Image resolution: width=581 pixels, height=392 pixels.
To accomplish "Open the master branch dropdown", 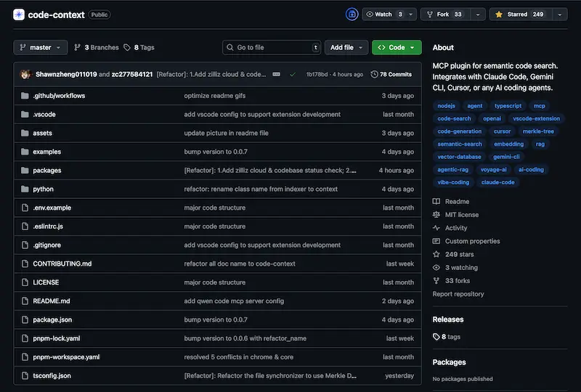I will tap(41, 47).
